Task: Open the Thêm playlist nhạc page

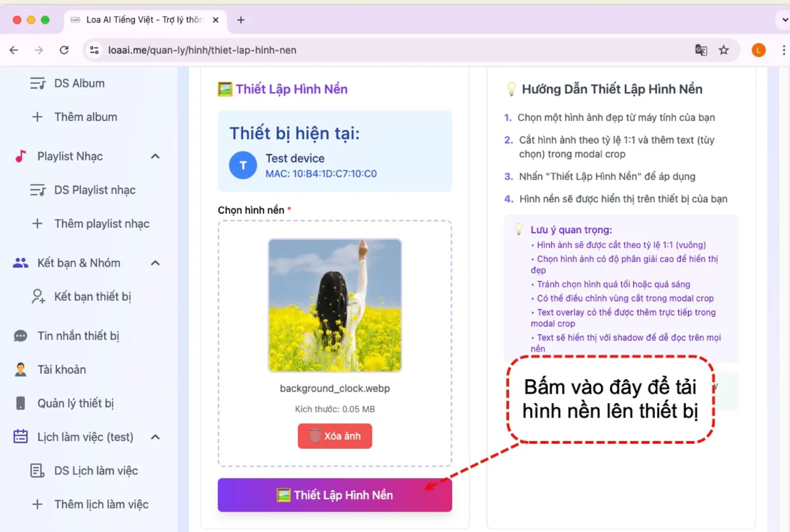Action: 102,223
